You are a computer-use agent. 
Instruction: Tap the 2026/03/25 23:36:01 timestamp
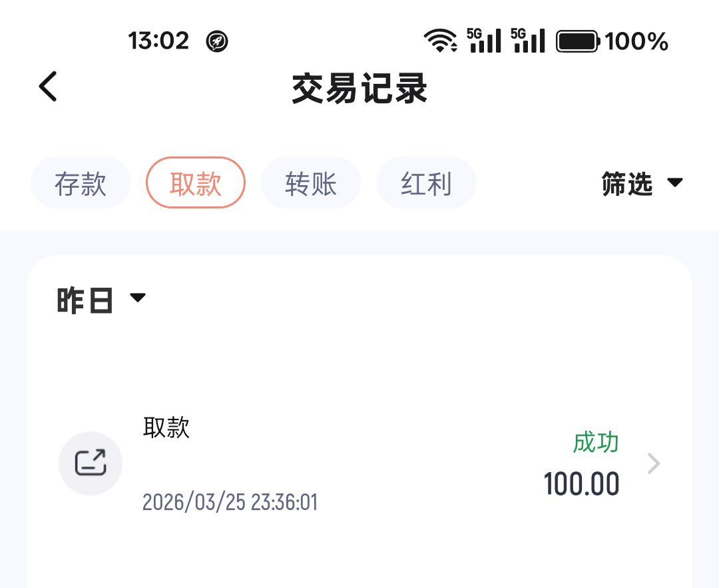pyautogui.click(x=230, y=502)
